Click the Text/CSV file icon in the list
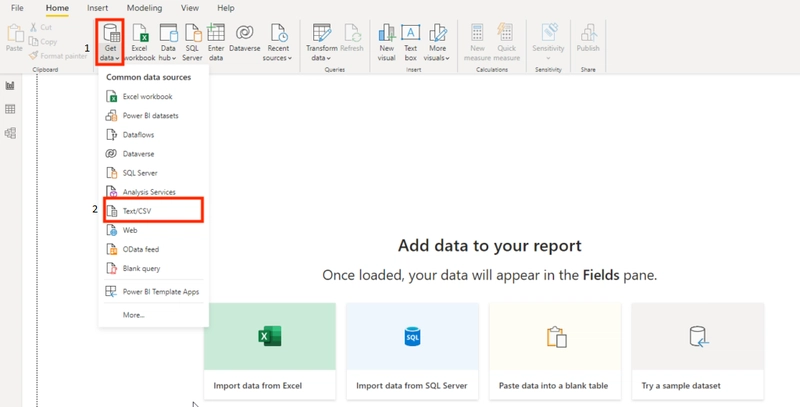This screenshot has height=407, width=800. (111, 211)
